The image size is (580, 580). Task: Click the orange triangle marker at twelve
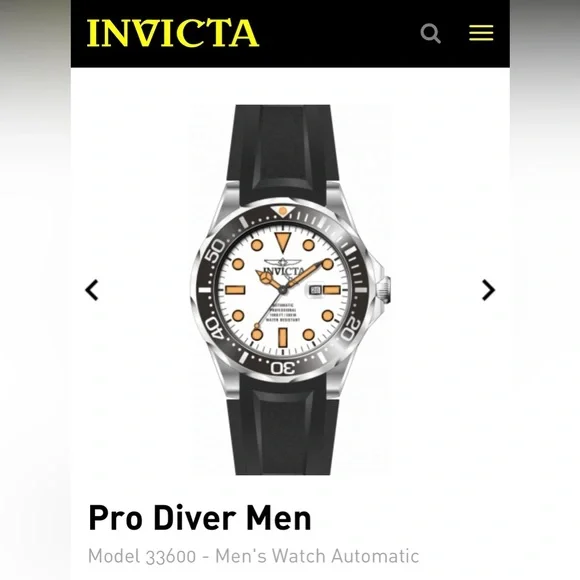click(283, 240)
